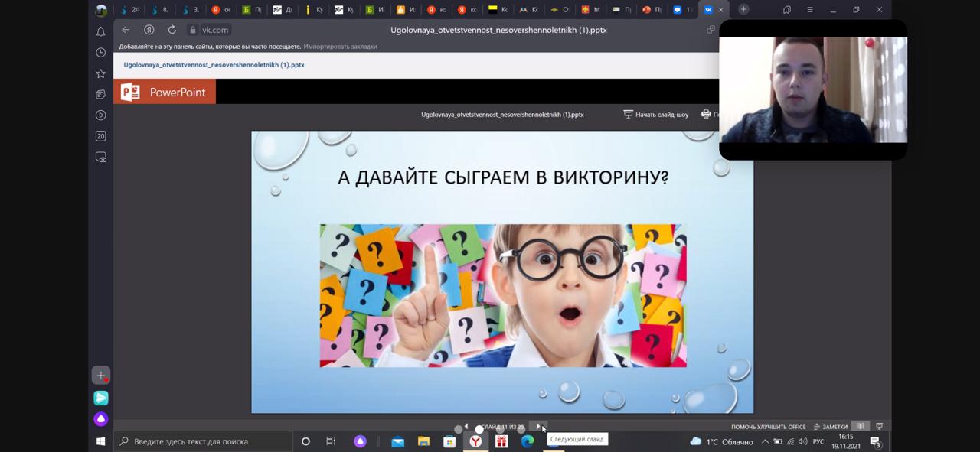980x452 pixels.
Task: Reload the page
Action: pyautogui.click(x=172, y=30)
